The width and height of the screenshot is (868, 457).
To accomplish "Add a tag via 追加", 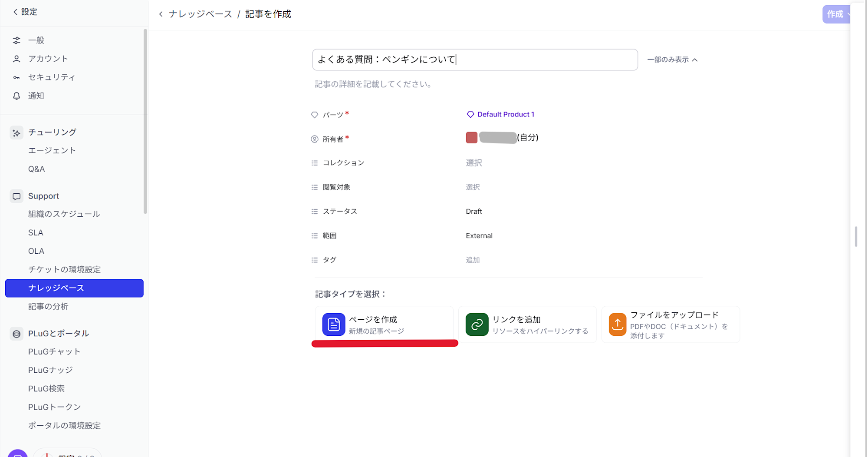I will click(x=473, y=260).
